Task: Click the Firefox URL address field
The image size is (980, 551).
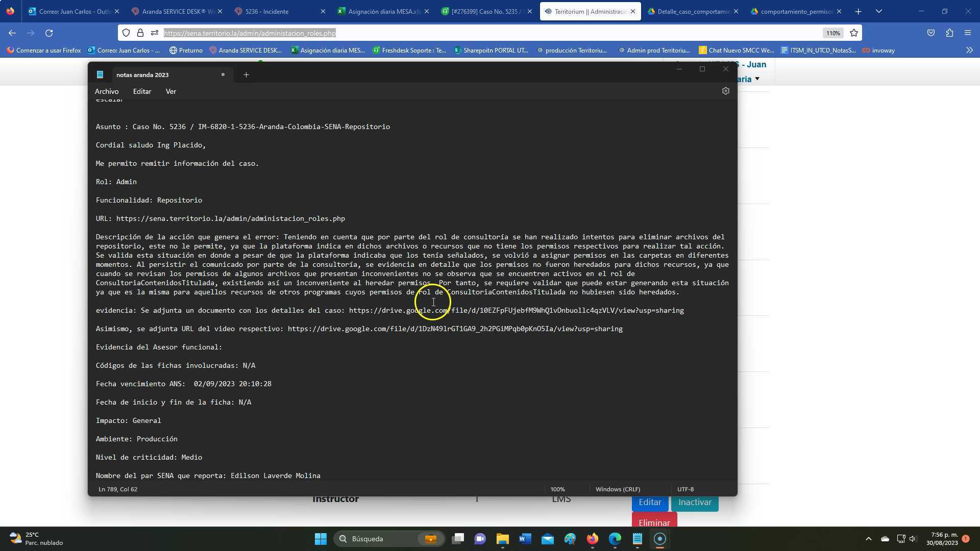Action: pos(459,33)
